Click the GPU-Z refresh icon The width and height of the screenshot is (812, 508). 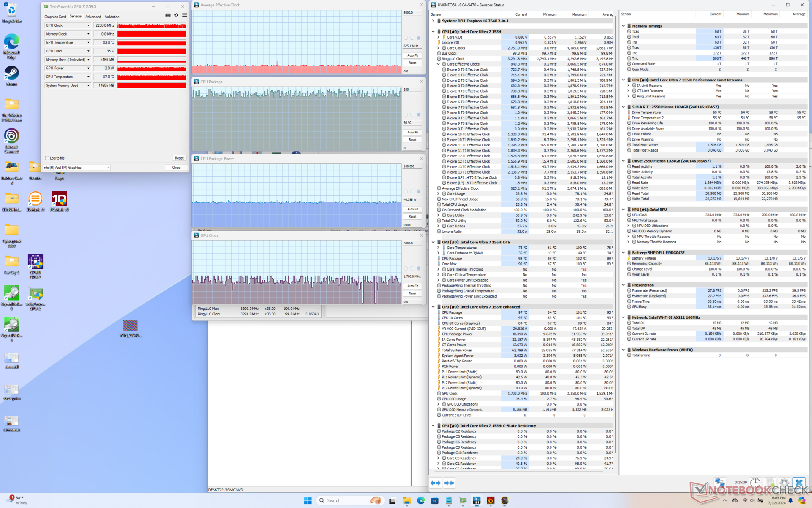click(176, 15)
